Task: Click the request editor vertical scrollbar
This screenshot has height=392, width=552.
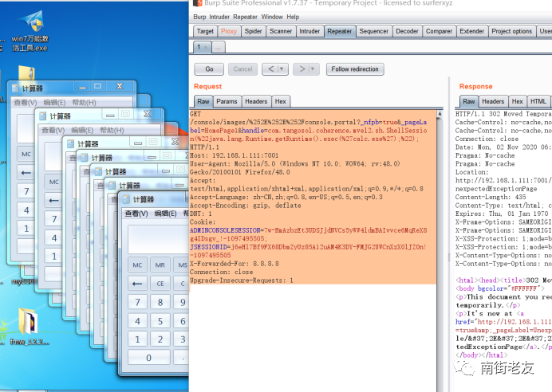Action: point(440,250)
